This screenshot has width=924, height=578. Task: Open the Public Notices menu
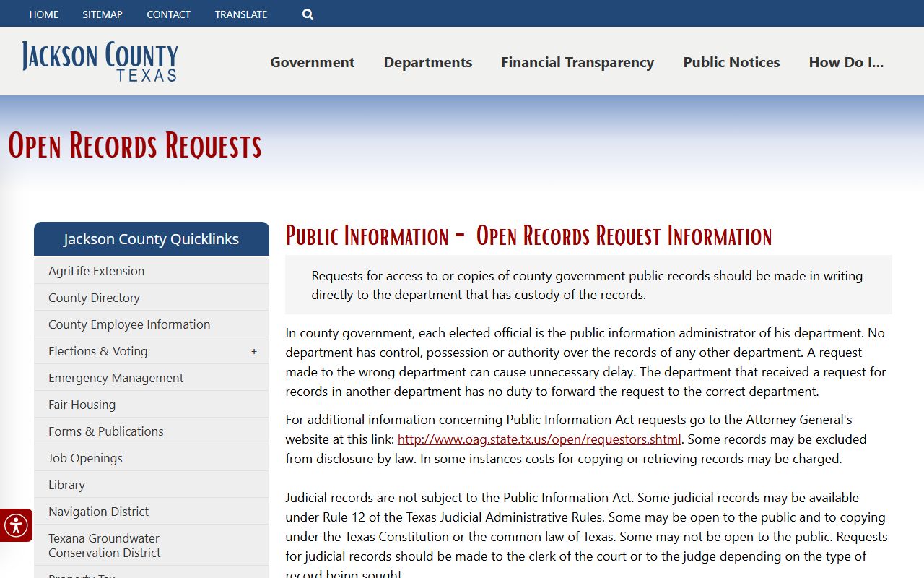click(731, 62)
